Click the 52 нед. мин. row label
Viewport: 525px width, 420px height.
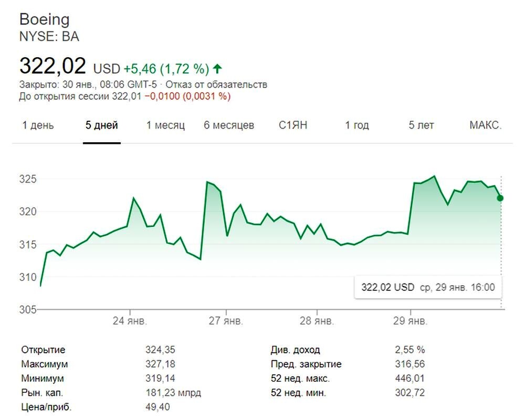(x=298, y=393)
